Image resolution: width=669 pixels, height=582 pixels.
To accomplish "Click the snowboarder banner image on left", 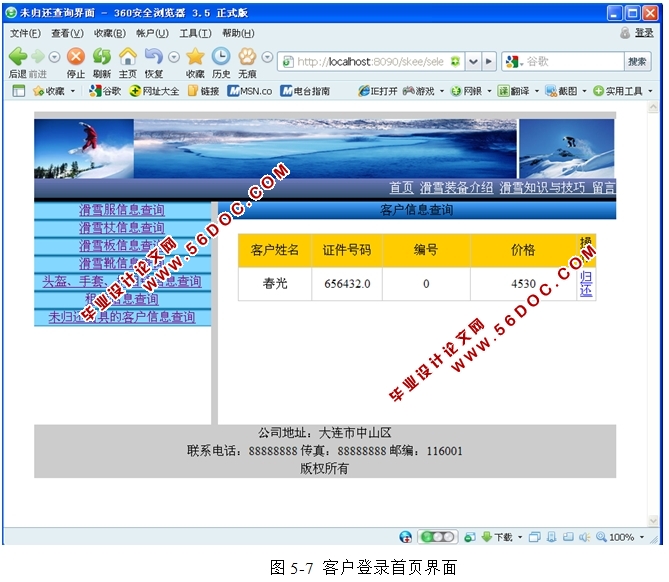I will (x=84, y=148).
